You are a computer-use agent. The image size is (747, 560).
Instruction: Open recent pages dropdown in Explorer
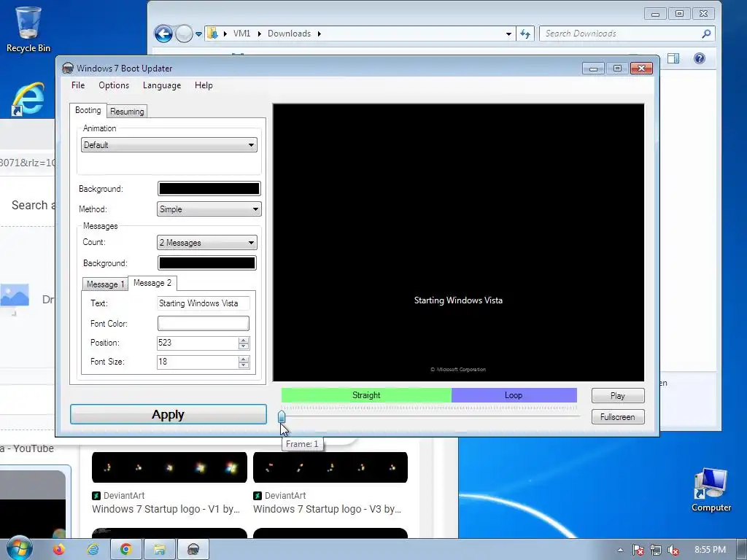point(198,34)
